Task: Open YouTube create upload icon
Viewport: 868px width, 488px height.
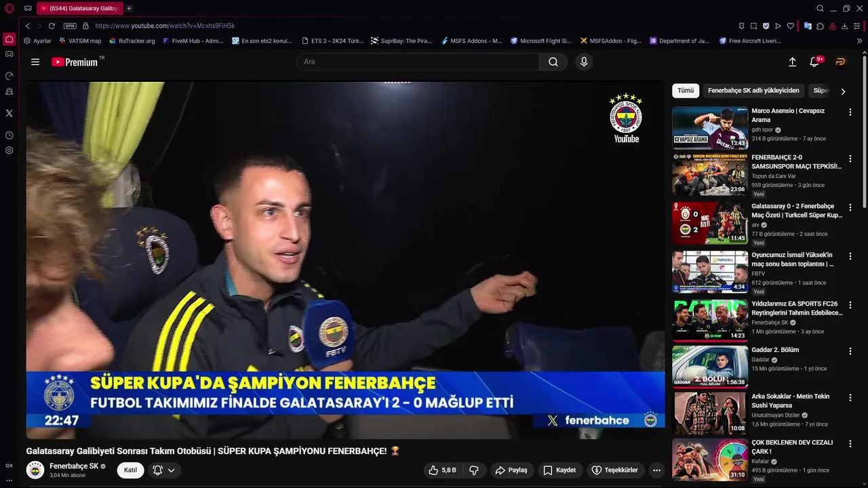Action: 792,62
